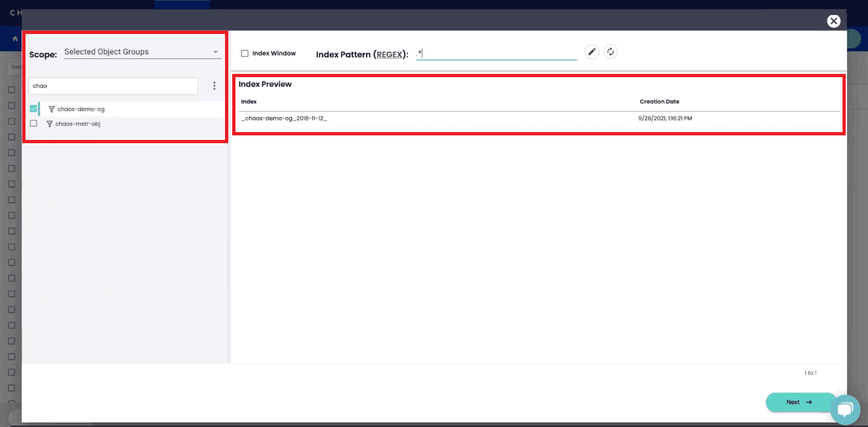
Task: Close the dialog with the X button
Action: 833,21
